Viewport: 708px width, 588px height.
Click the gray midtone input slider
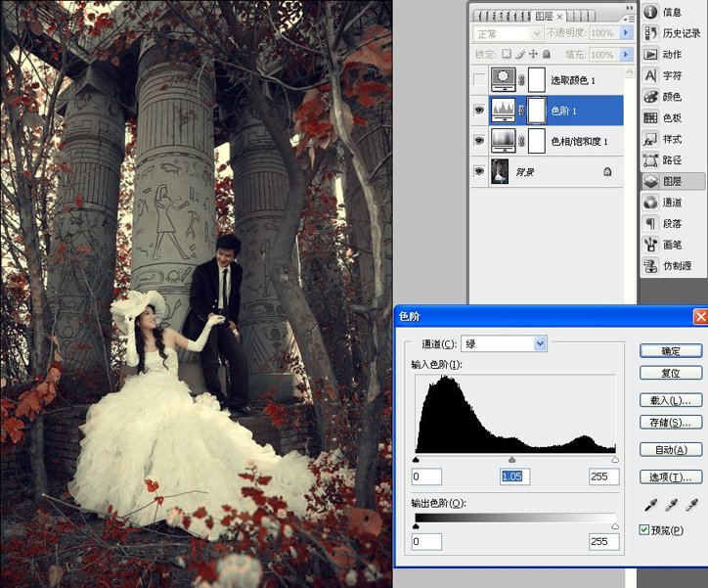point(511,460)
